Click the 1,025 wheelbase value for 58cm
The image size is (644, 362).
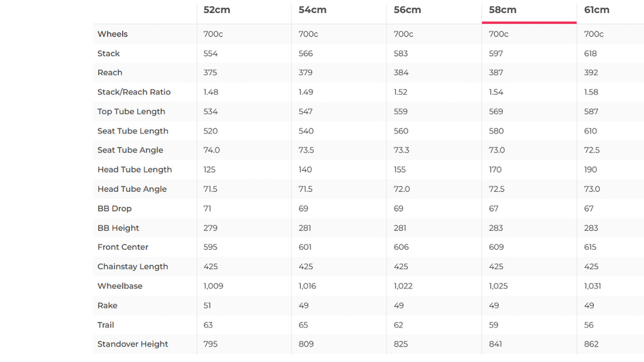click(498, 286)
